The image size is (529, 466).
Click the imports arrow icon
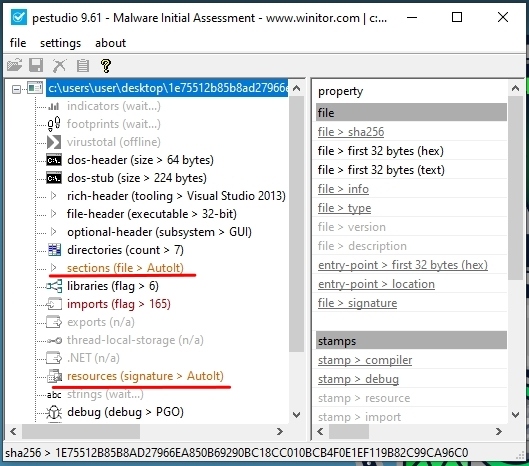point(54,304)
